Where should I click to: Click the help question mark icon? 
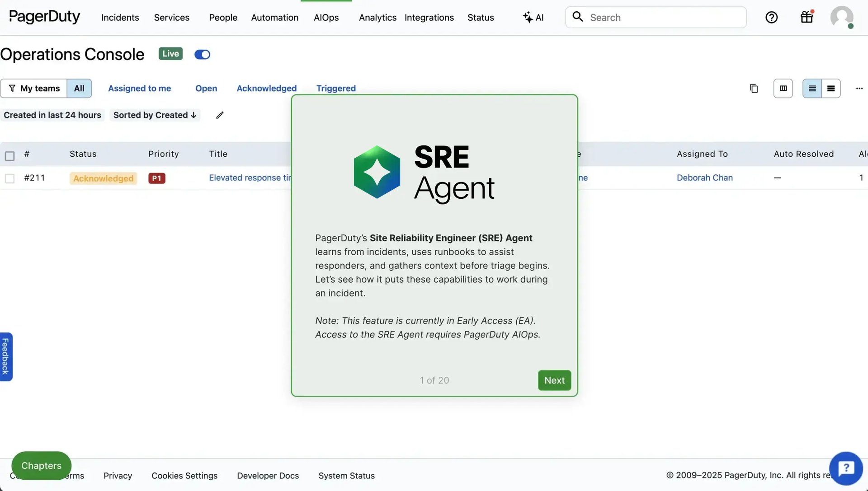(771, 17)
